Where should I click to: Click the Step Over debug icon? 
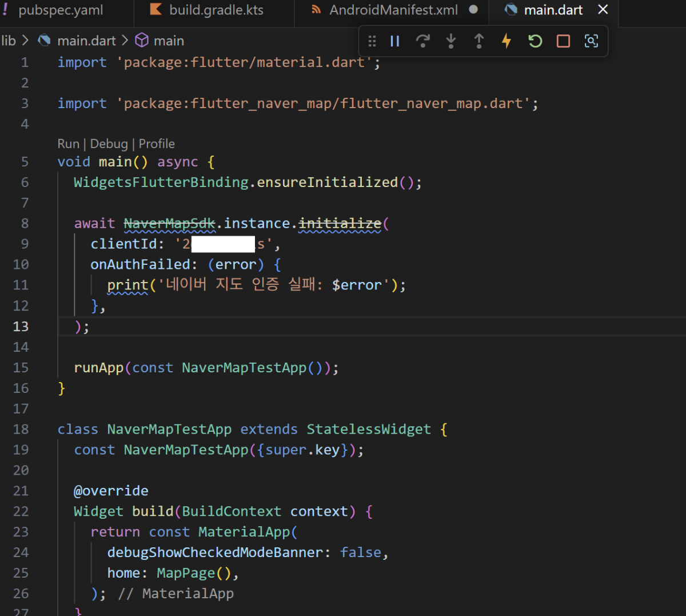[x=423, y=41]
